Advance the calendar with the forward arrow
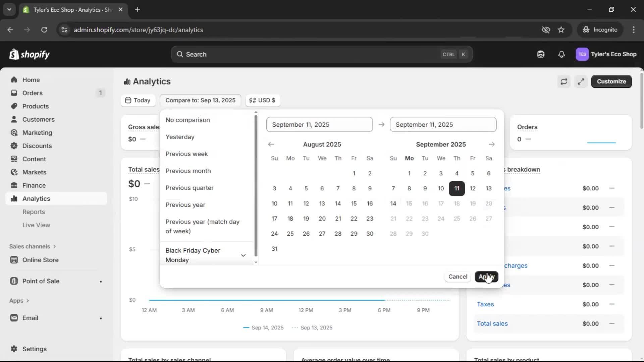Screen dimensions: 644x362 [492, 144]
